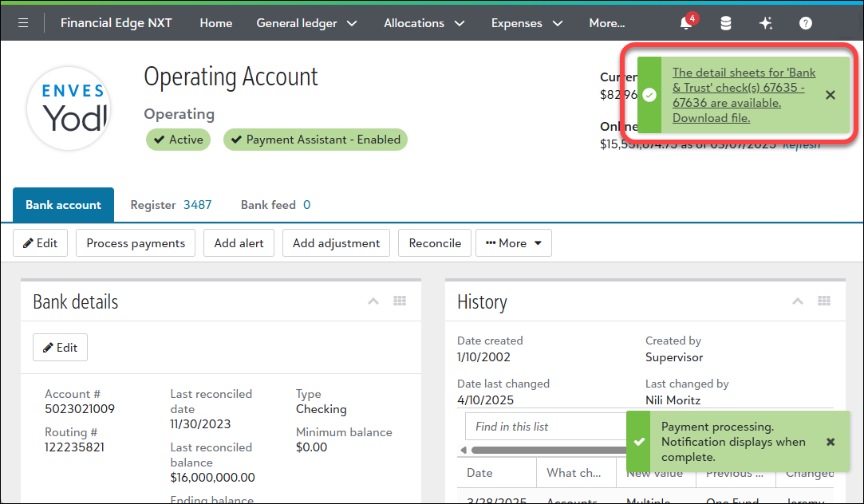Click Payment Assistant - Enabled badge
The height and width of the screenshot is (504, 864).
click(x=315, y=140)
